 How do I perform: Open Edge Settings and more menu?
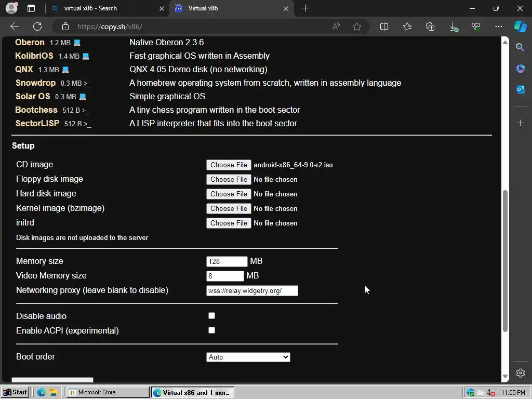click(498, 26)
